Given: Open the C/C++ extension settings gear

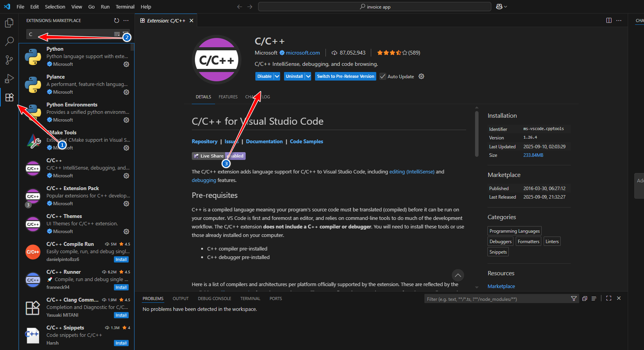Looking at the screenshot, I should 422,77.
